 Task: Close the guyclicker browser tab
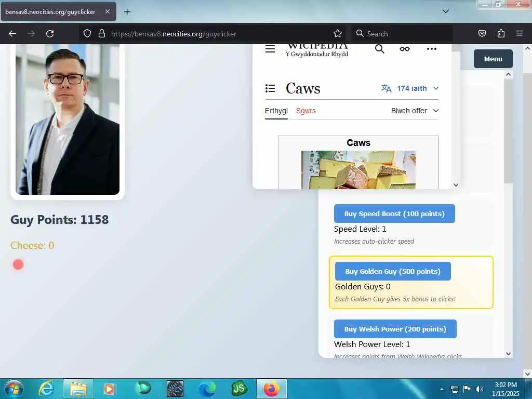(107, 11)
